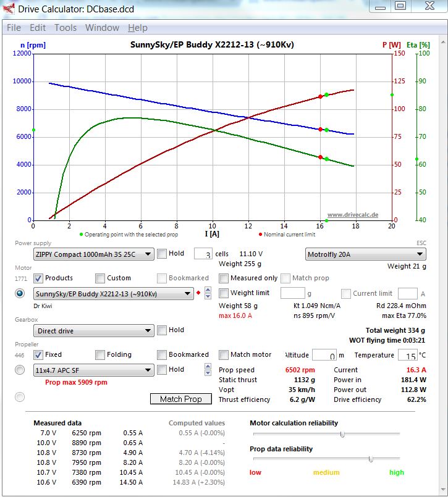Expand the Direct drive gearbox dropdown
Viewport: 448px width, 497px height.
tap(93, 330)
